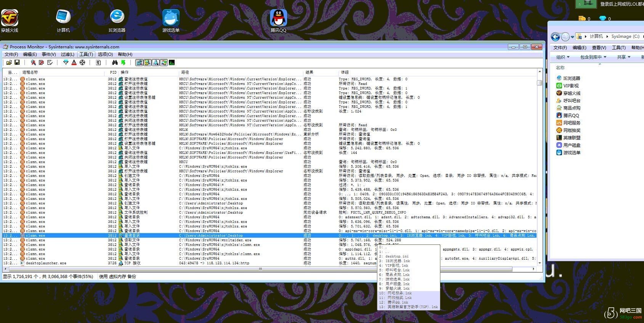
Task: Click 计算机 in the Explorer address breadcrumb
Action: [596, 36]
